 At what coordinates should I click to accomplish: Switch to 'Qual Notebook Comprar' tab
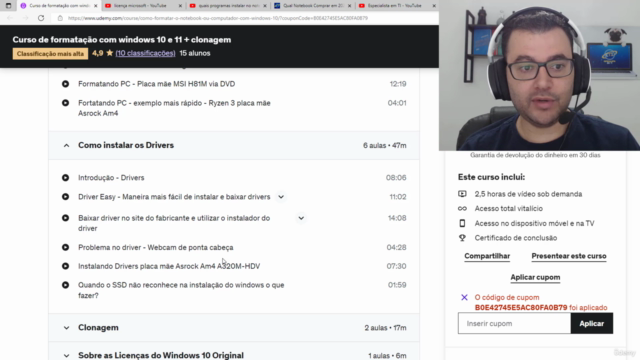(x=309, y=6)
